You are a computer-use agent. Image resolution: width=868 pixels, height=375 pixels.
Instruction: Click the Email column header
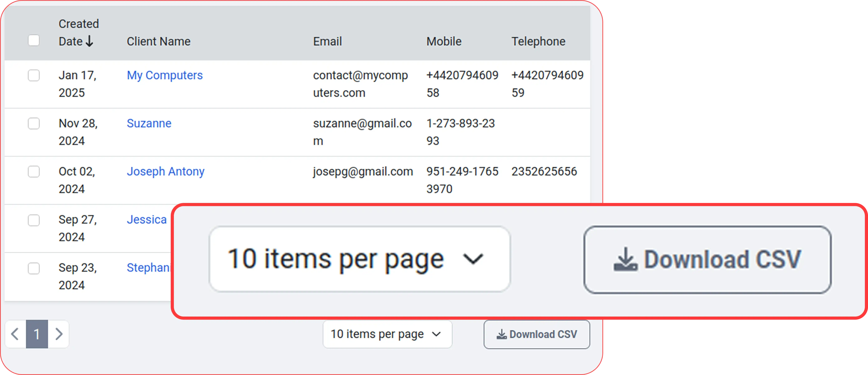[x=328, y=41]
